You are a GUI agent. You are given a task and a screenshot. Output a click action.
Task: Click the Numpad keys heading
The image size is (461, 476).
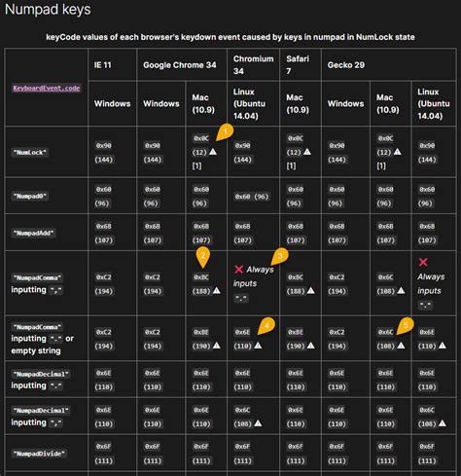48,9
